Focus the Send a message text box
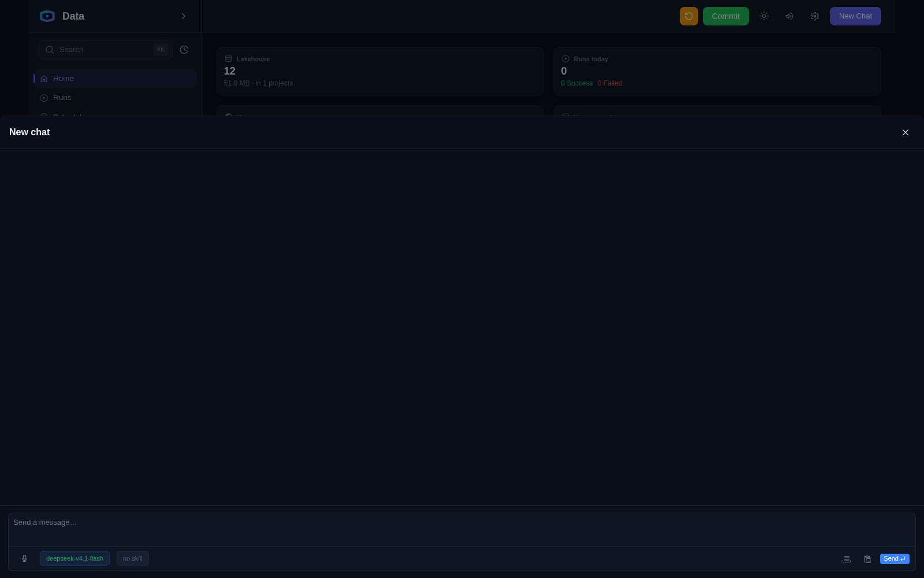The height and width of the screenshot is (578, 924). pos(462,529)
